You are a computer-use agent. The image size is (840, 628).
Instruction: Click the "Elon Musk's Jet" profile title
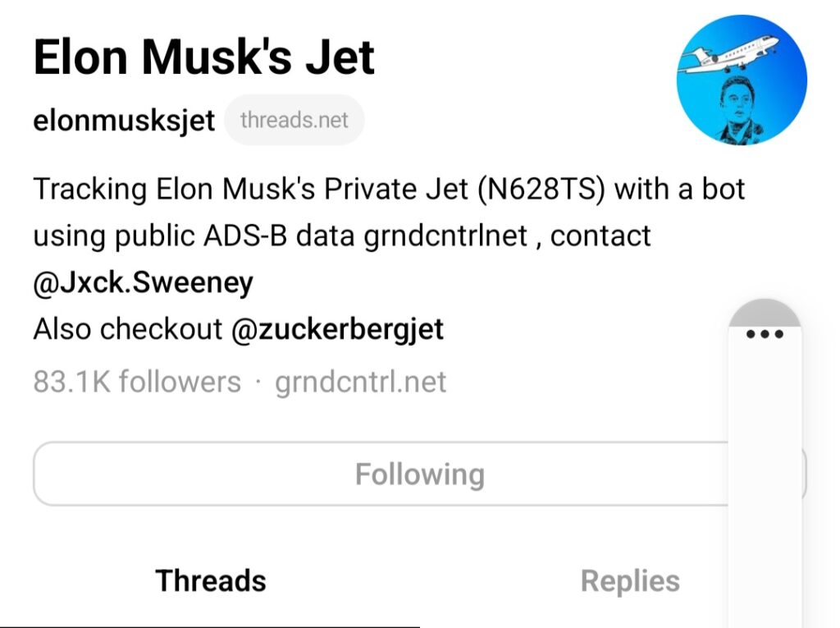pos(204,57)
